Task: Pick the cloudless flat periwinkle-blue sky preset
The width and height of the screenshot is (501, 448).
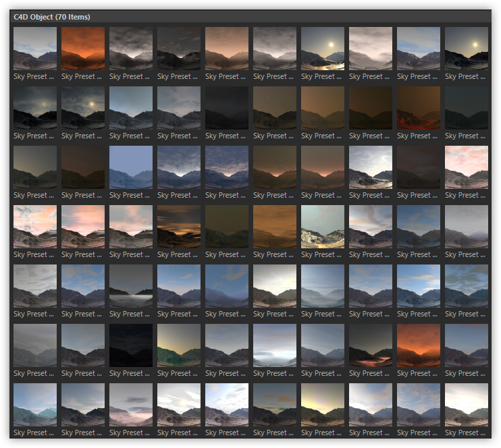Action: click(x=131, y=167)
